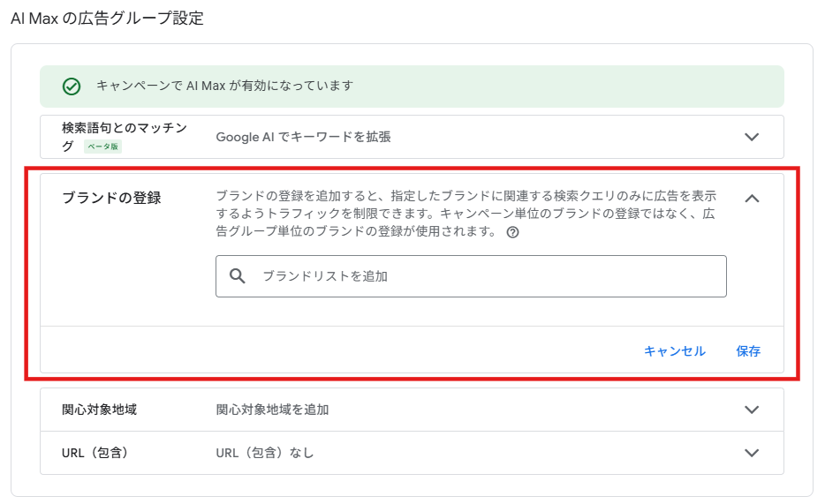Click the Google AI でキーワードを拡張 text
This screenshot has width=825, height=504.
304,137
